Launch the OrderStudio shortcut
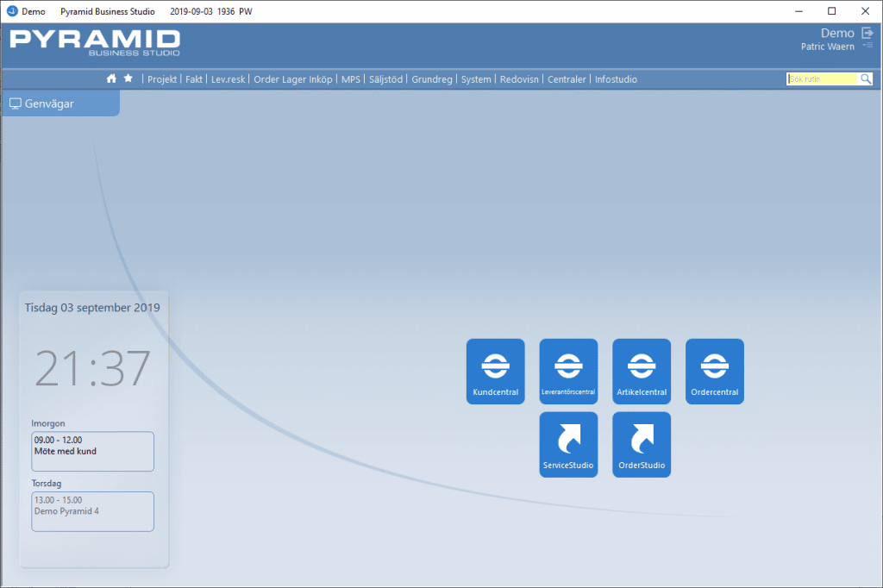Screen dimensions: 883x588 pos(642,444)
